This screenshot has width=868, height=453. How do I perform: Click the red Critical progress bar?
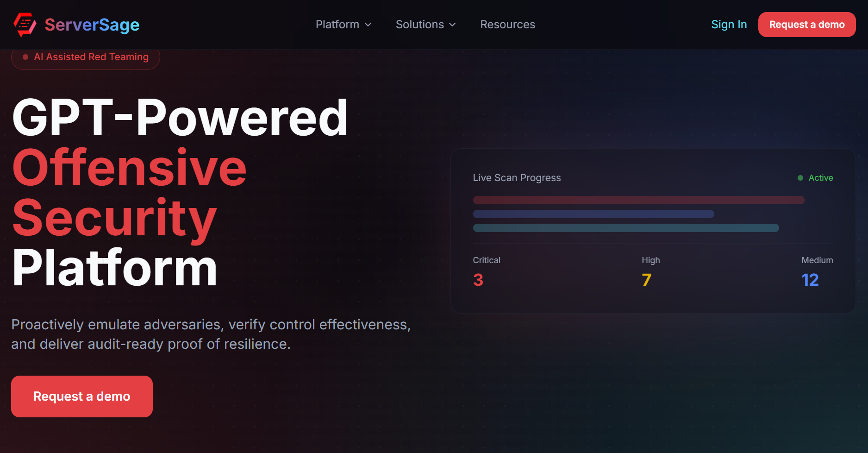pyautogui.click(x=638, y=200)
